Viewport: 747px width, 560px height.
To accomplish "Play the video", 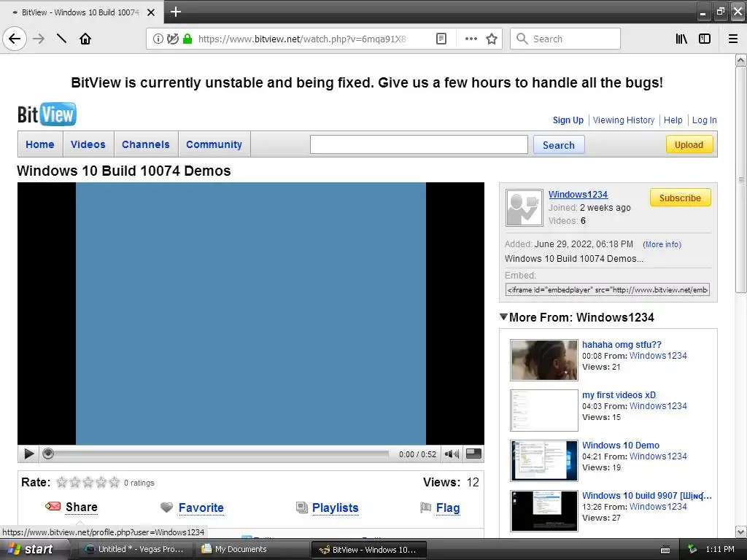I will (28, 454).
